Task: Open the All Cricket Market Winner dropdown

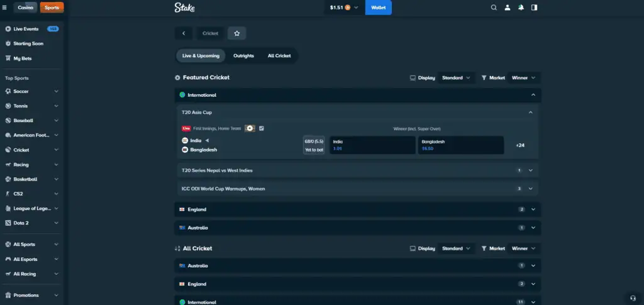Action: coord(524,248)
